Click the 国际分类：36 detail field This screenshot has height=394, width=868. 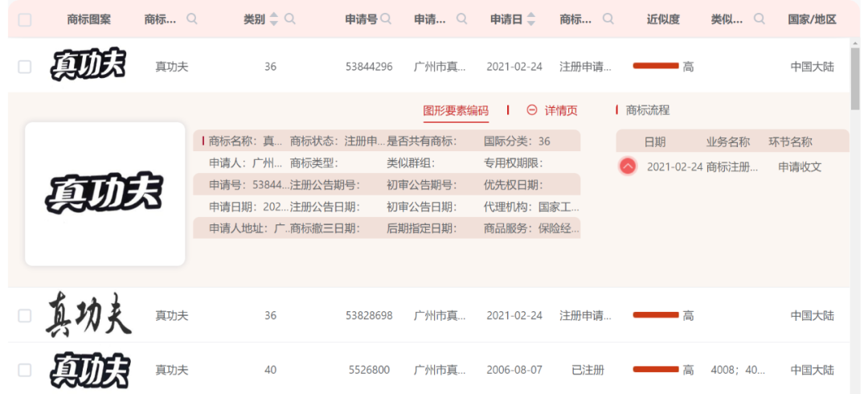[x=517, y=142]
